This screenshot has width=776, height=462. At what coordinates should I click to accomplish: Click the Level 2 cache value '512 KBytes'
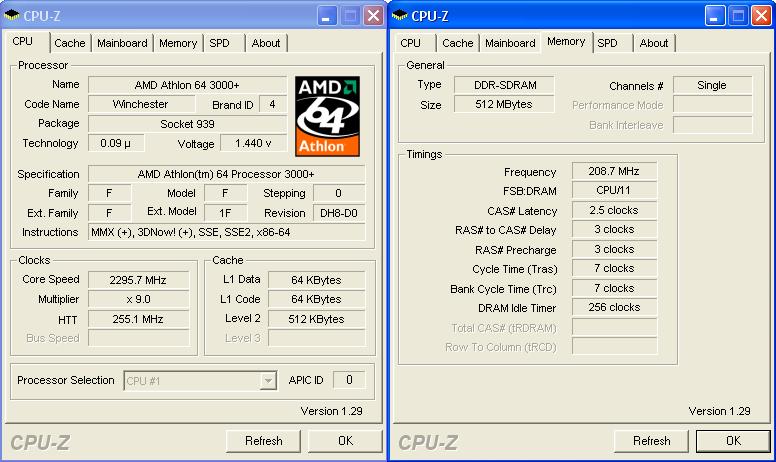(x=316, y=319)
